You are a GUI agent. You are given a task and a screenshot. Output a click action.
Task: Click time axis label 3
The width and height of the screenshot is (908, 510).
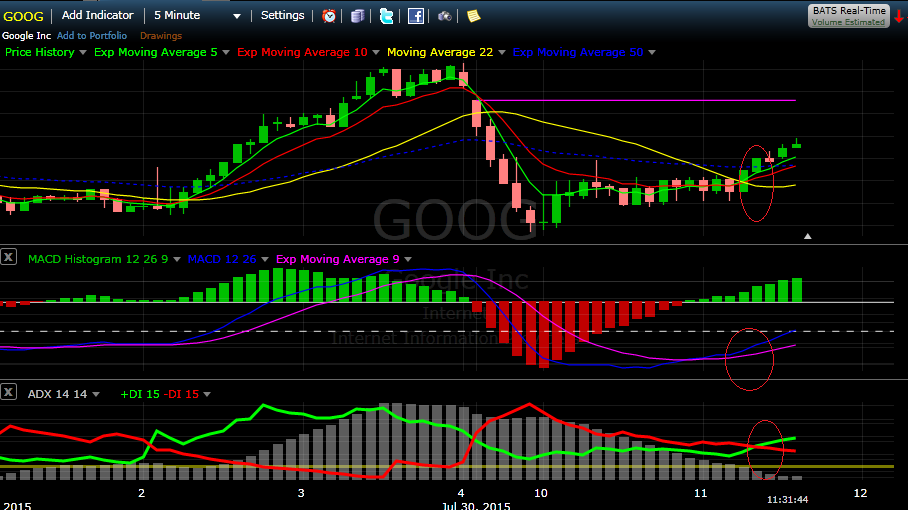point(301,493)
